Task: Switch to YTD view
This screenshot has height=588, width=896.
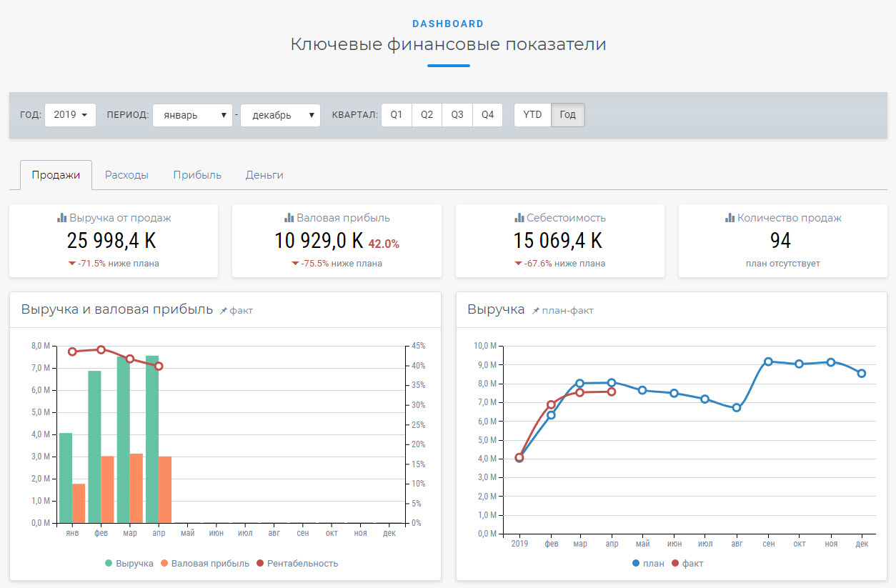Action: tap(532, 115)
